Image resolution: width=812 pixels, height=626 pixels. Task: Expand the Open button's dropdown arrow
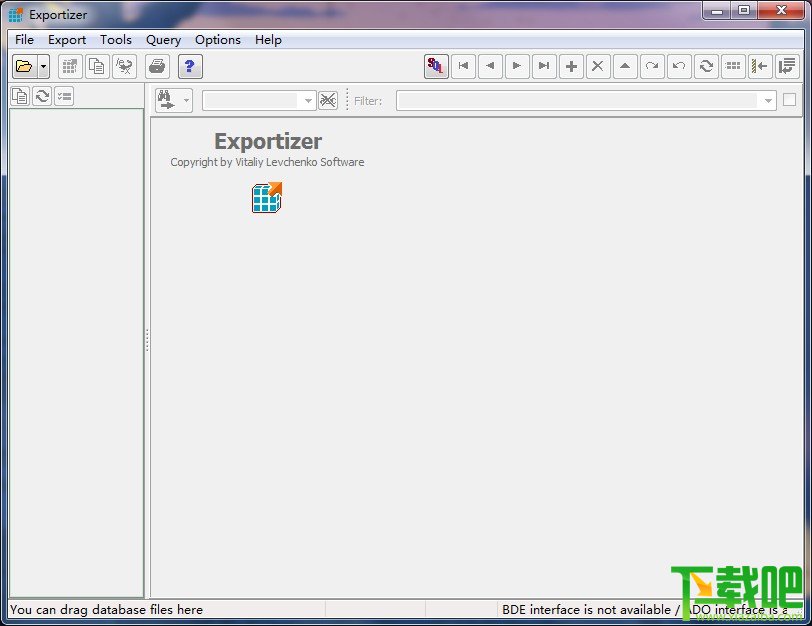click(x=42, y=66)
